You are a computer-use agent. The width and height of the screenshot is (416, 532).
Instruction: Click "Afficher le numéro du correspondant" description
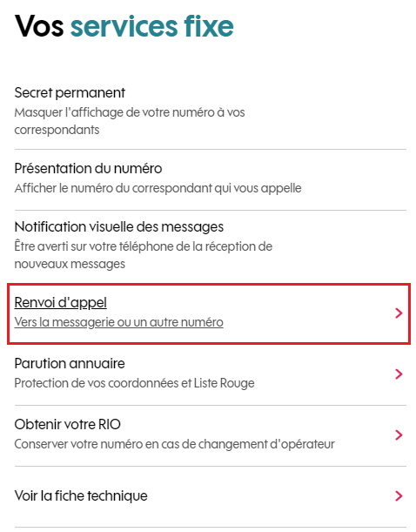158,188
